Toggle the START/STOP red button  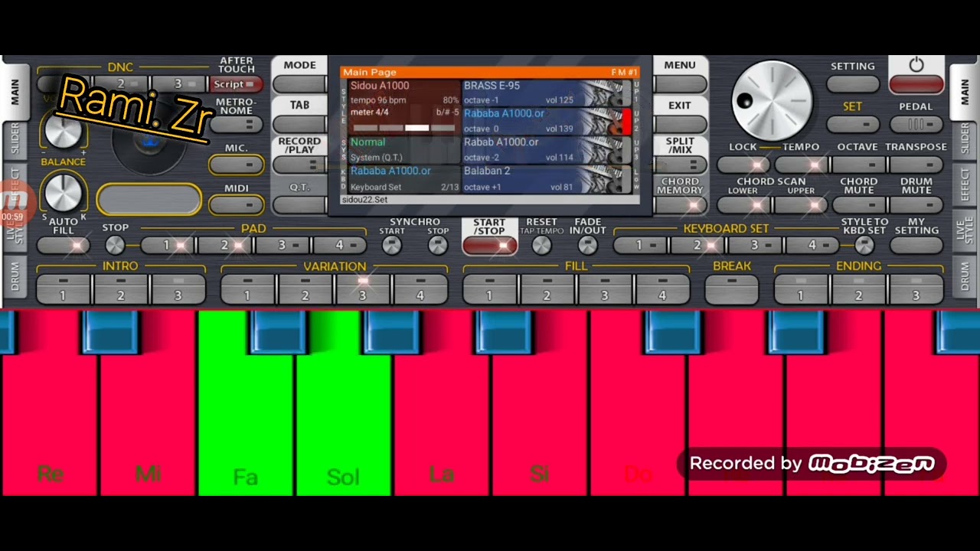[489, 245]
